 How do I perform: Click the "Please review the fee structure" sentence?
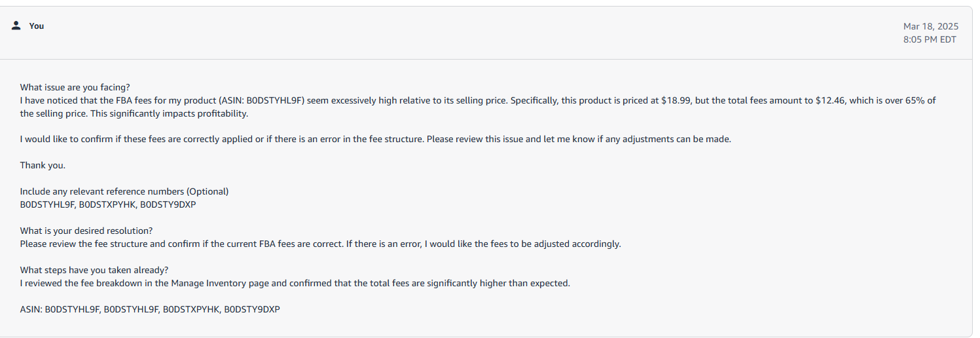pos(320,244)
